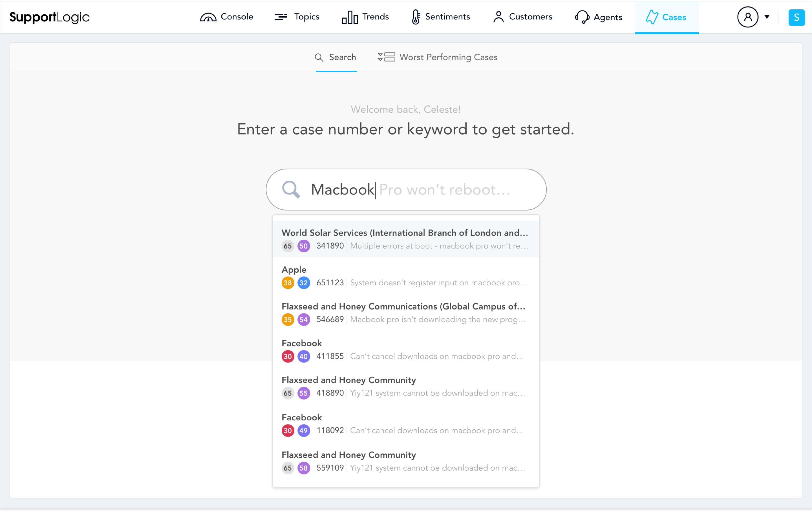Expand the user profile dropdown arrow
Screen dimensions: 812x512
tap(767, 17)
